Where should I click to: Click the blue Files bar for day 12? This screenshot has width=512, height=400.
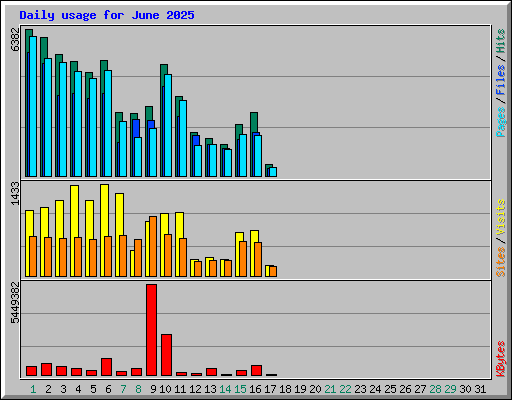point(196,140)
